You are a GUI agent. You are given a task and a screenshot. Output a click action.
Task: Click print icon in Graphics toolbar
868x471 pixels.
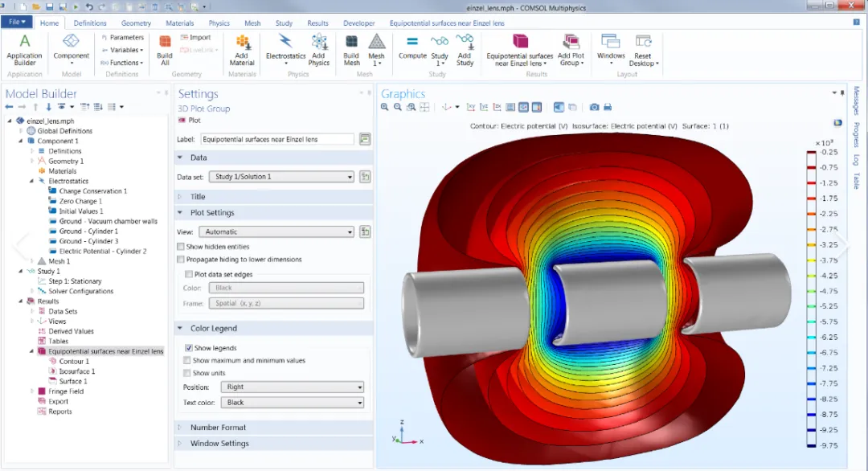click(608, 108)
